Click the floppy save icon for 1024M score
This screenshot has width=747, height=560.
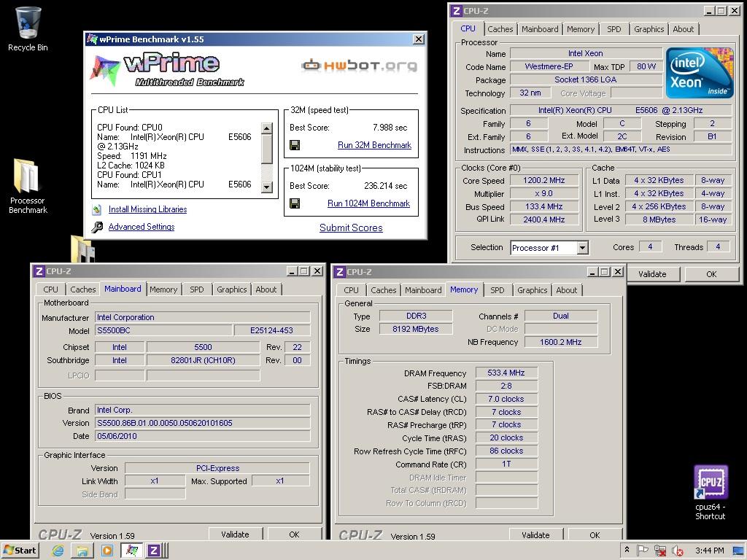coord(295,204)
